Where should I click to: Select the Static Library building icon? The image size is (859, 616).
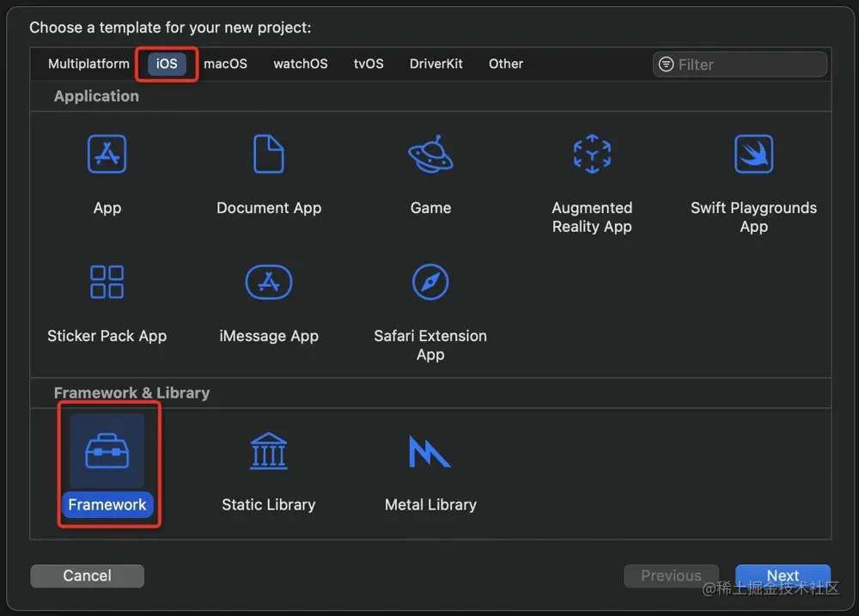click(268, 451)
